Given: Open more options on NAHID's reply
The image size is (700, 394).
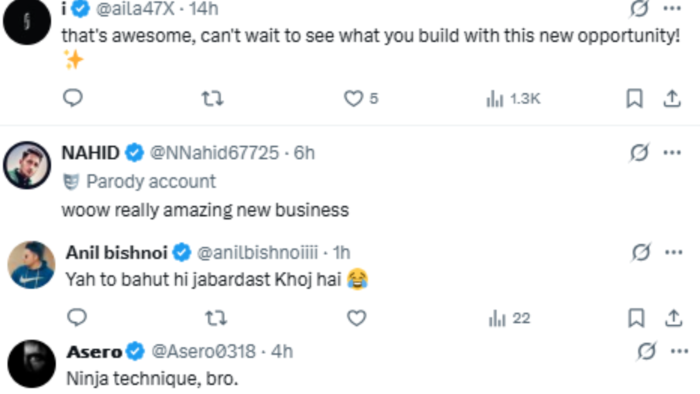Looking at the screenshot, I should (x=672, y=153).
